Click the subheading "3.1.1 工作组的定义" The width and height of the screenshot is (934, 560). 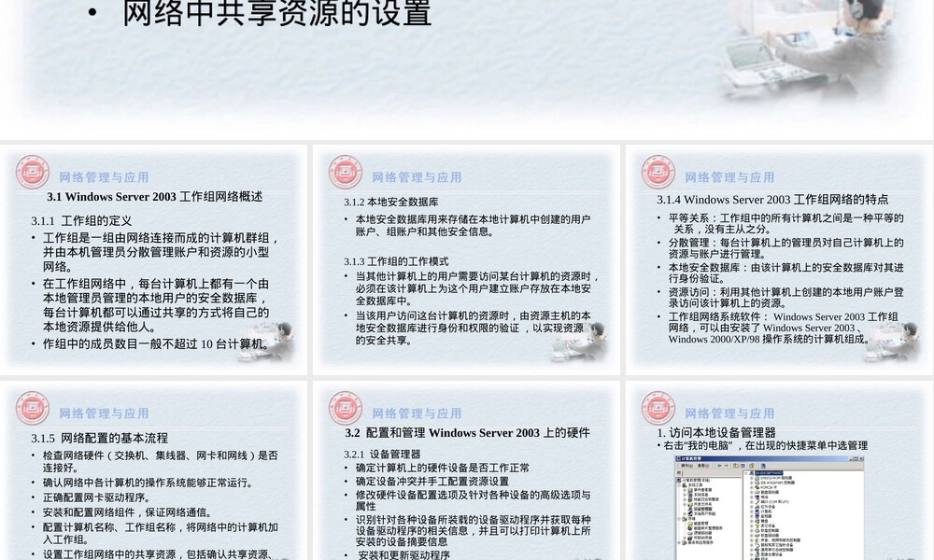(81, 221)
